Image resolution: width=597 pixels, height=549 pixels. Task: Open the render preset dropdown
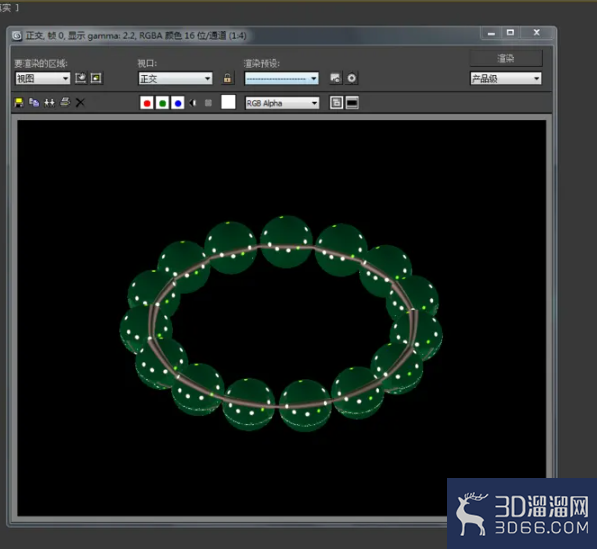(x=282, y=78)
